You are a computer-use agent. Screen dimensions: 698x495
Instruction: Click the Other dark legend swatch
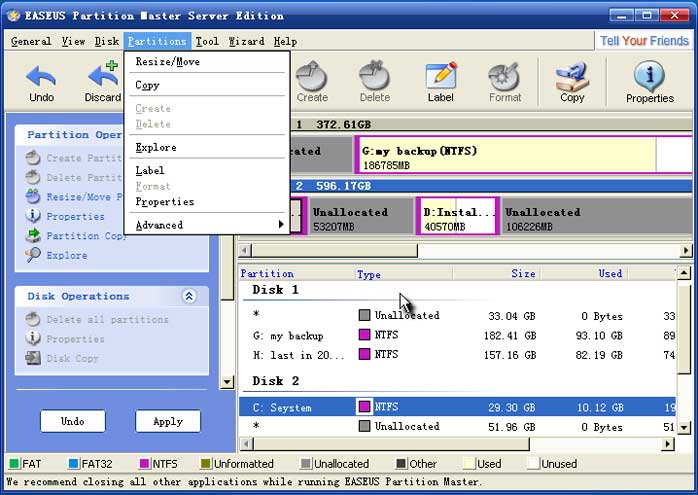[x=401, y=464]
